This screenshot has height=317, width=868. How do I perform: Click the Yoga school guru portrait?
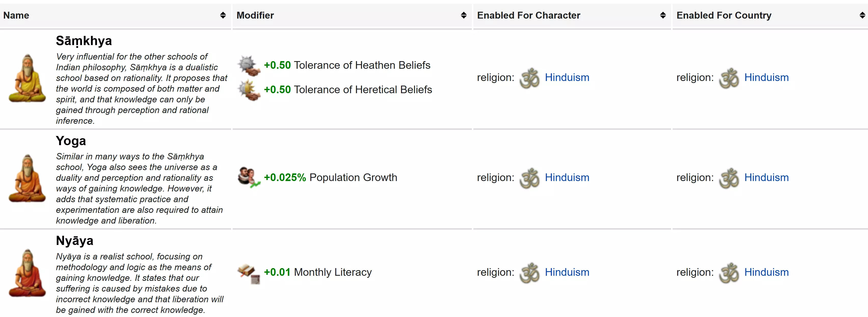27,178
